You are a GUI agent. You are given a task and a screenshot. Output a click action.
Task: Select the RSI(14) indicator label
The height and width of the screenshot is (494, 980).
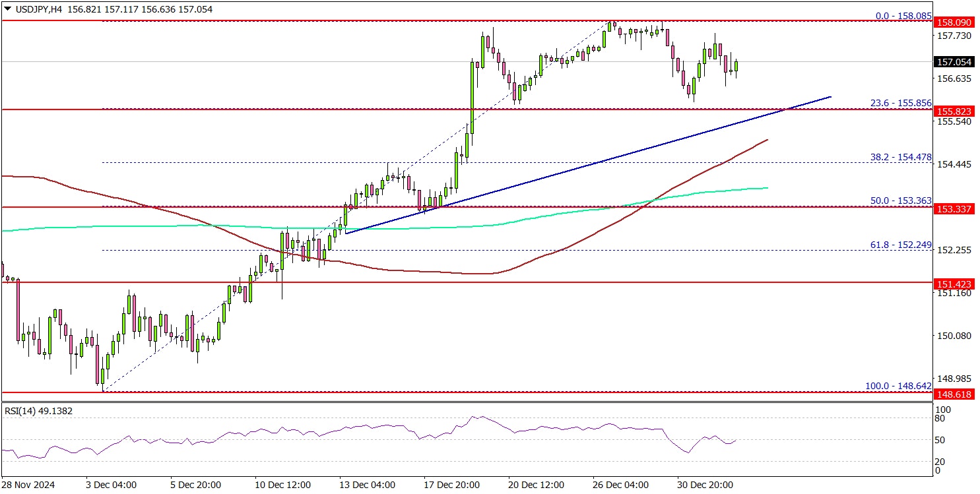coord(38,411)
